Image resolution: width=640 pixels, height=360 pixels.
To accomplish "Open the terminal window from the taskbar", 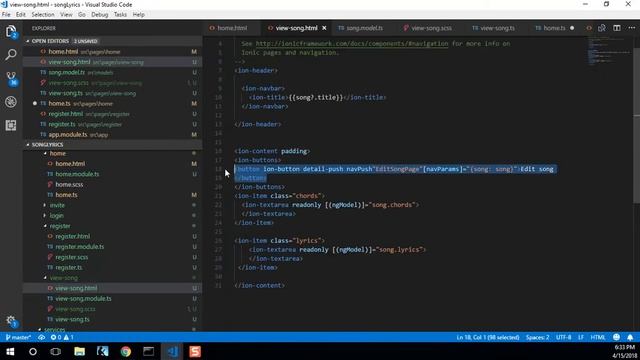I will click(149, 351).
